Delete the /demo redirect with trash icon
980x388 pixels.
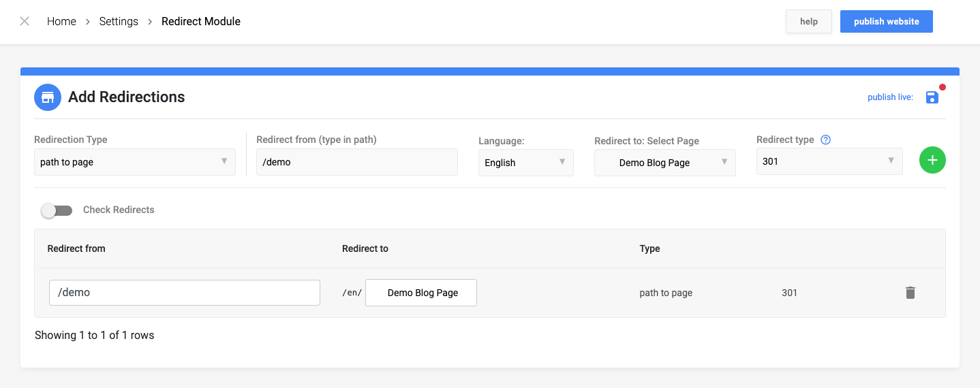point(910,293)
